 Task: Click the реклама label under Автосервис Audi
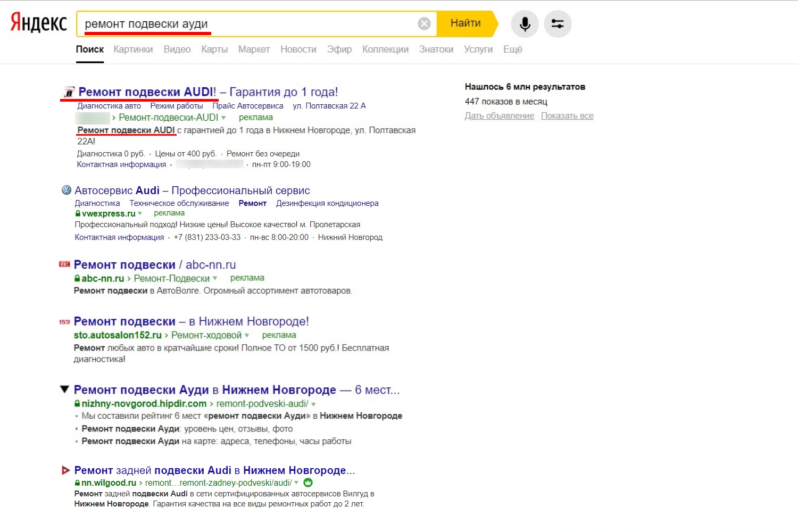169,213
